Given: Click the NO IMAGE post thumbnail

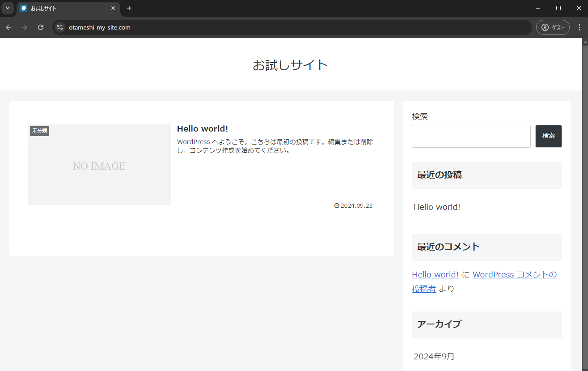Looking at the screenshot, I should point(99,165).
